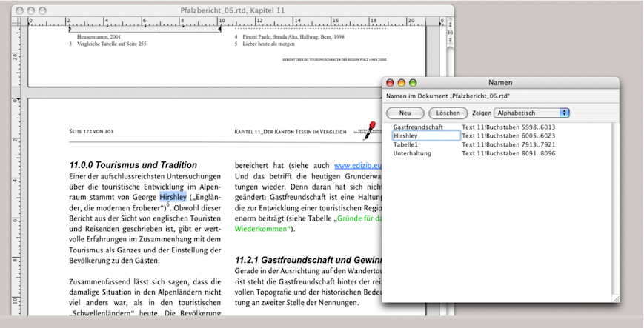Minimize the Namen window
This screenshot has width=644, height=328.
point(402,83)
